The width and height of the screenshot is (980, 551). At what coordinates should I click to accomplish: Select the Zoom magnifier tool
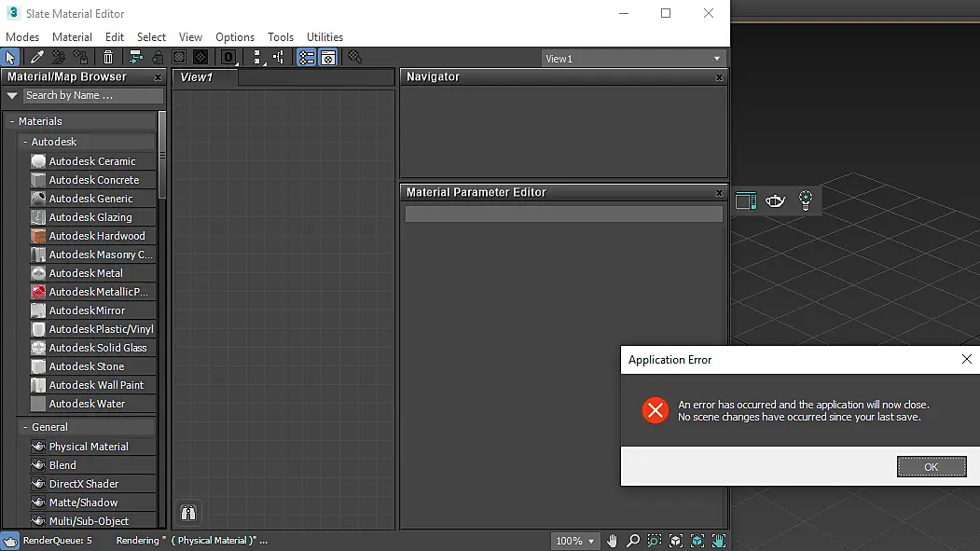pyautogui.click(x=633, y=541)
